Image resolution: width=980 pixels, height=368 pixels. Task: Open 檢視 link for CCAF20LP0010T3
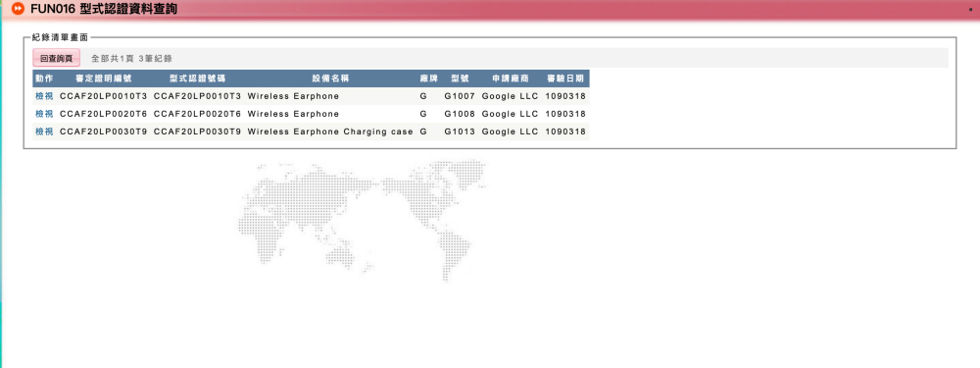(x=44, y=96)
